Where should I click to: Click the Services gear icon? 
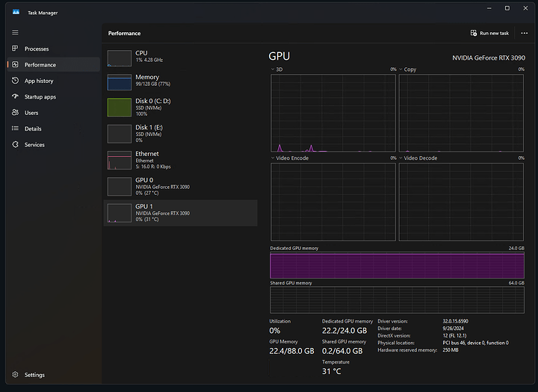pyautogui.click(x=15, y=144)
